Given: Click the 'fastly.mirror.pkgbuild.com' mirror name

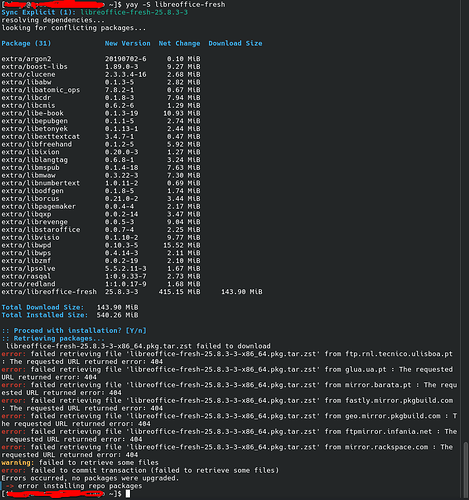Looking at the screenshot, I should pyautogui.click(x=399, y=401).
